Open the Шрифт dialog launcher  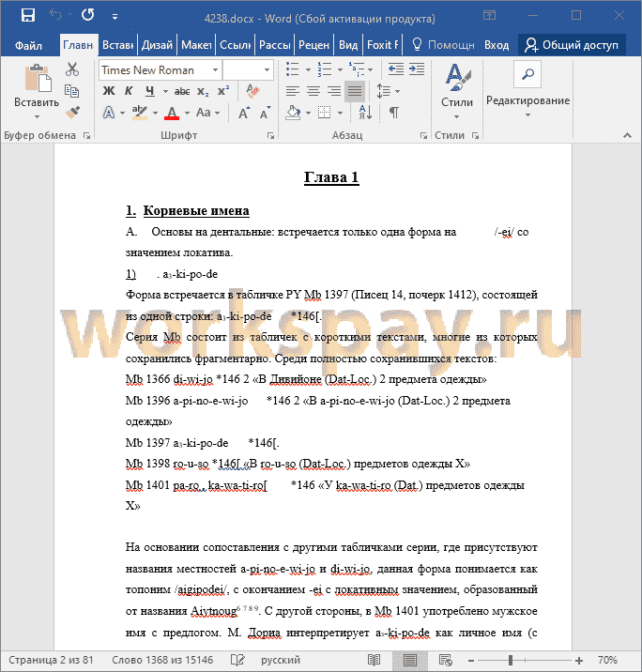[x=270, y=135]
